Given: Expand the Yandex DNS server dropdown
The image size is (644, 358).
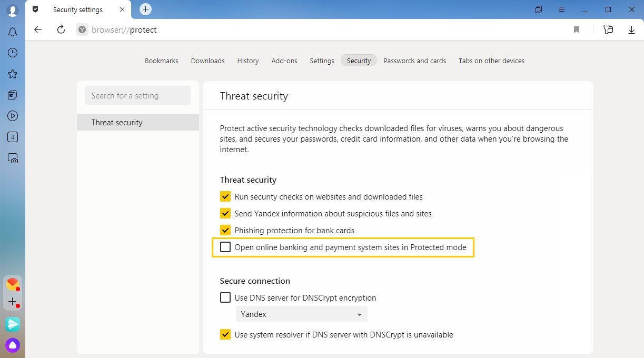Looking at the screenshot, I should click(x=302, y=314).
